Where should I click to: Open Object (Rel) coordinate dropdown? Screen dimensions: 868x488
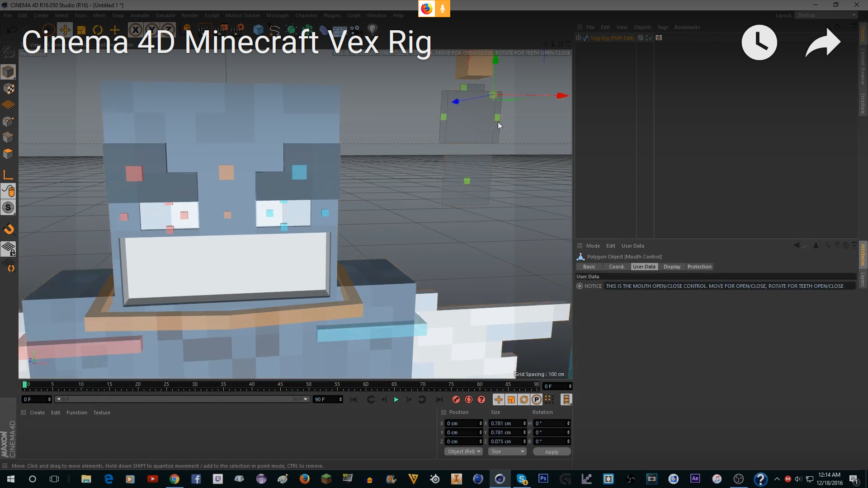464,451
